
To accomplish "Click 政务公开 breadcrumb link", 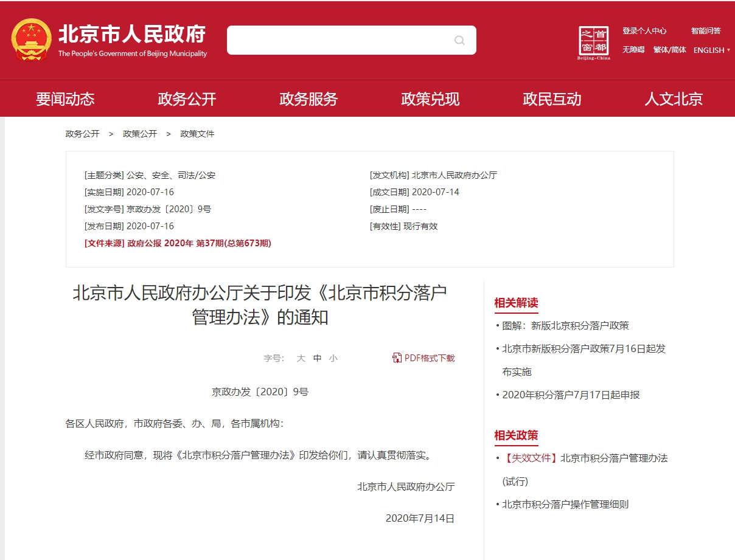I will coord(83,134).
